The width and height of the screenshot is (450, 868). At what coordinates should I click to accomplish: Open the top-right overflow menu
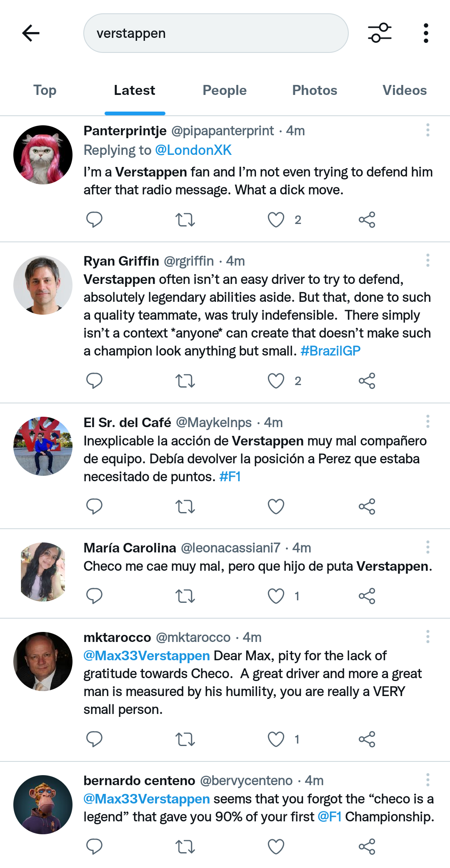point(425,33)
